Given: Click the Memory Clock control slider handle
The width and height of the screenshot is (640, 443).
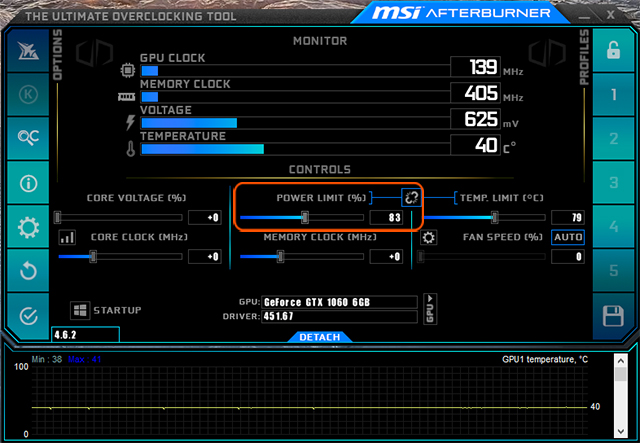Looking at the screenshot, I should tap(280, 256).
